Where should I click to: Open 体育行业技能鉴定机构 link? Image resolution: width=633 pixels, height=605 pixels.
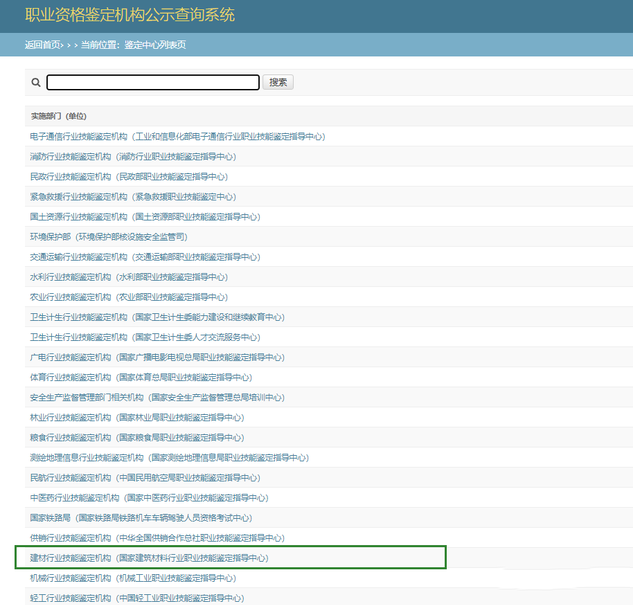141,377
